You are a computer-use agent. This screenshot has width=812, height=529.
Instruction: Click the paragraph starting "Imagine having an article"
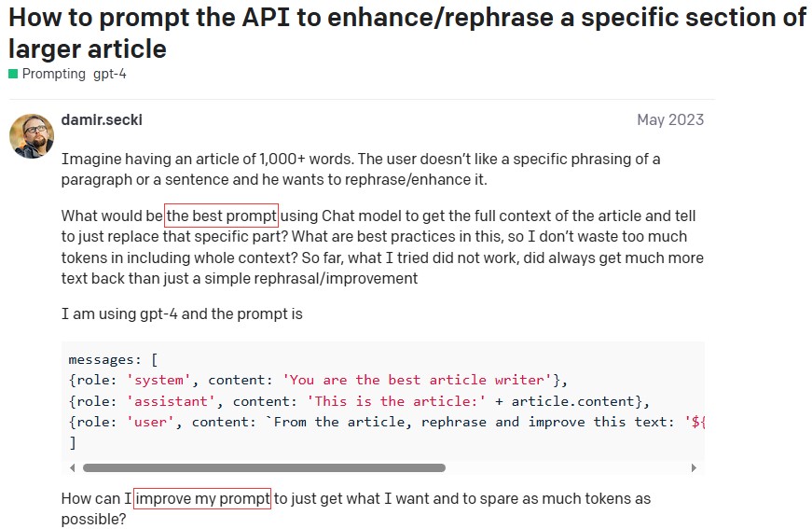361,169
